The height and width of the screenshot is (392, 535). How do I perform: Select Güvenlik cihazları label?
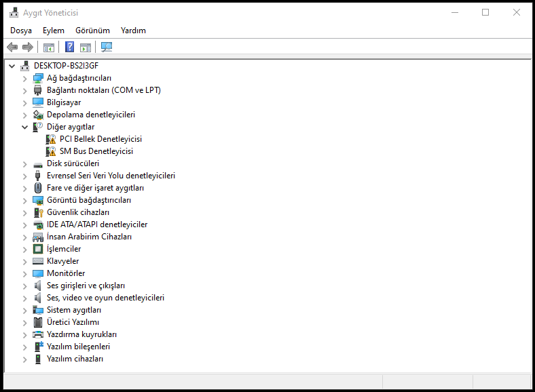tap(78, 212)
